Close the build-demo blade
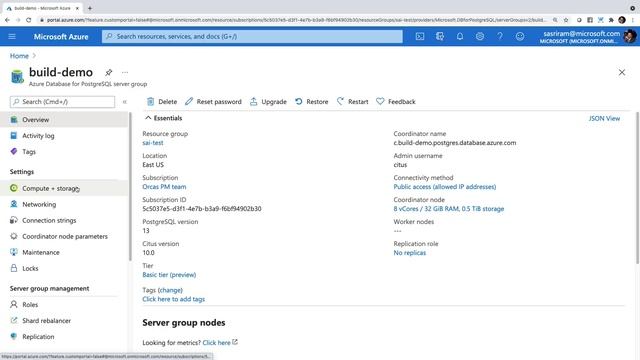 [x=622, y=72]
